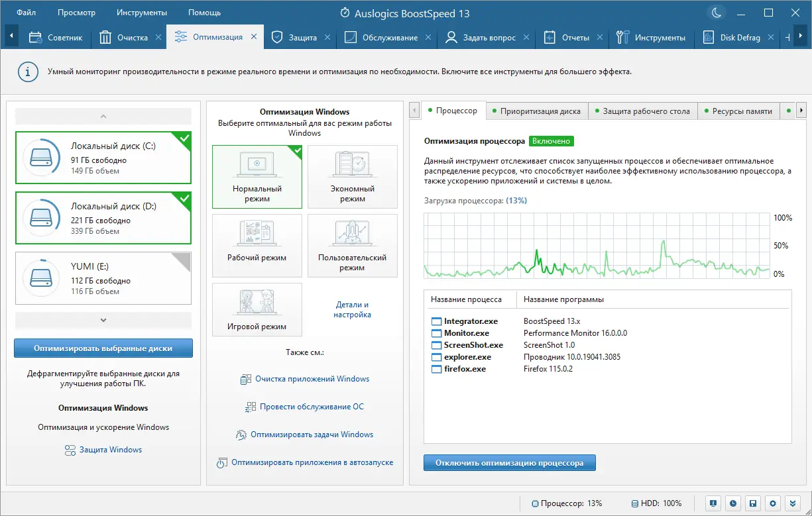Switch to the Советник tab
Image resolution: width=812 pixels, height=516 pixels.
click(56, 38)
